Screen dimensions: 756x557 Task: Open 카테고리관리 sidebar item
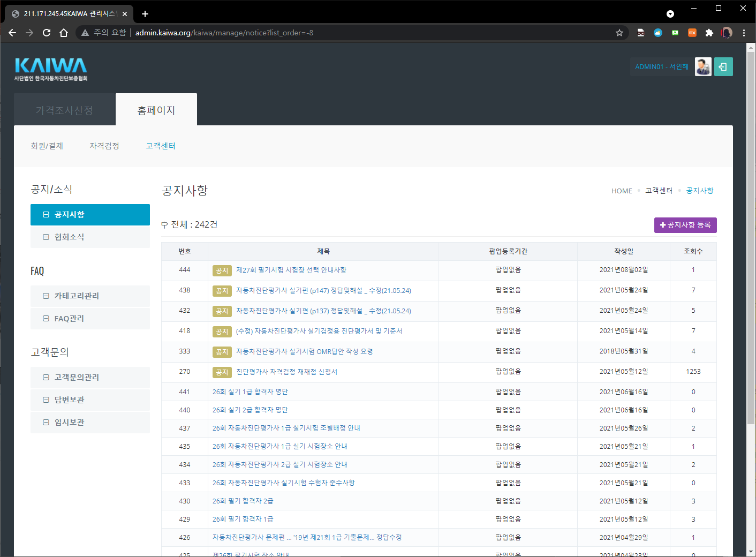click(90, 296)
